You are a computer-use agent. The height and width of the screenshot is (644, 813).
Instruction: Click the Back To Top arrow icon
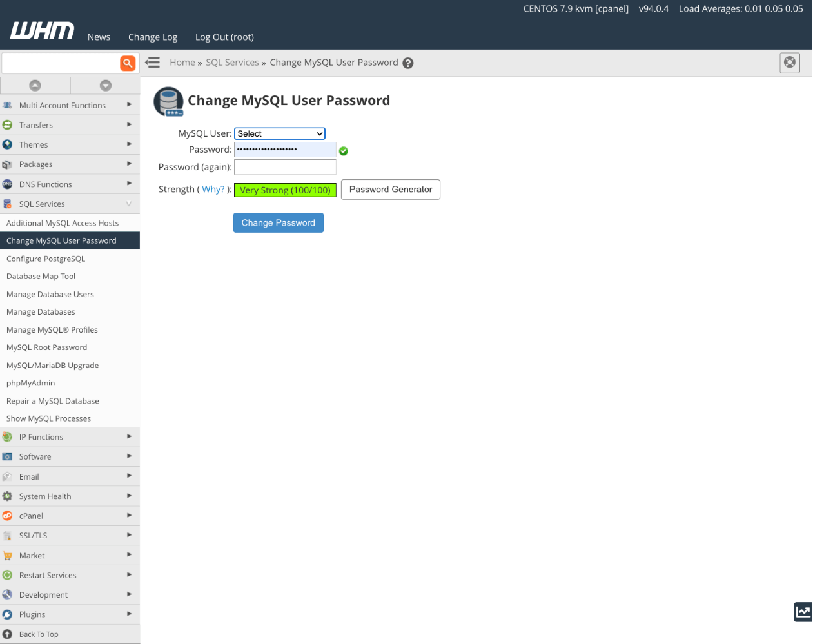7,634
